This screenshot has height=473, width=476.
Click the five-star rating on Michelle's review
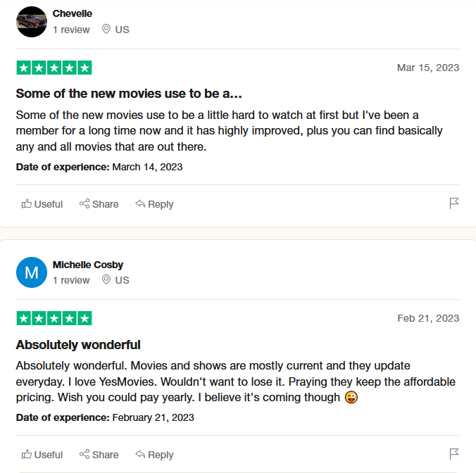pos(54,318)
